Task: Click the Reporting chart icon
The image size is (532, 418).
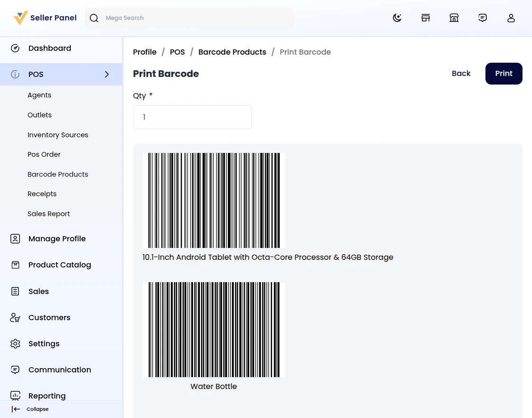Action: [x=15, y=396]
